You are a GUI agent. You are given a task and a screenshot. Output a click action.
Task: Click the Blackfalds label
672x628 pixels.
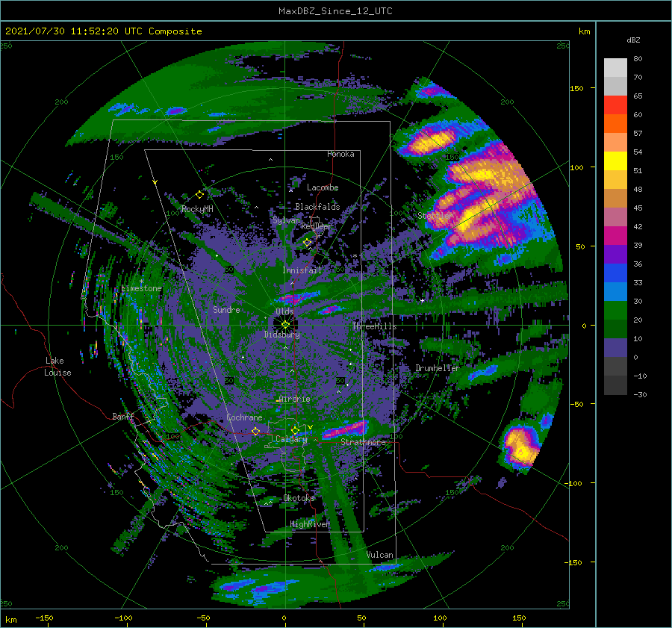(x=317, y=207)
